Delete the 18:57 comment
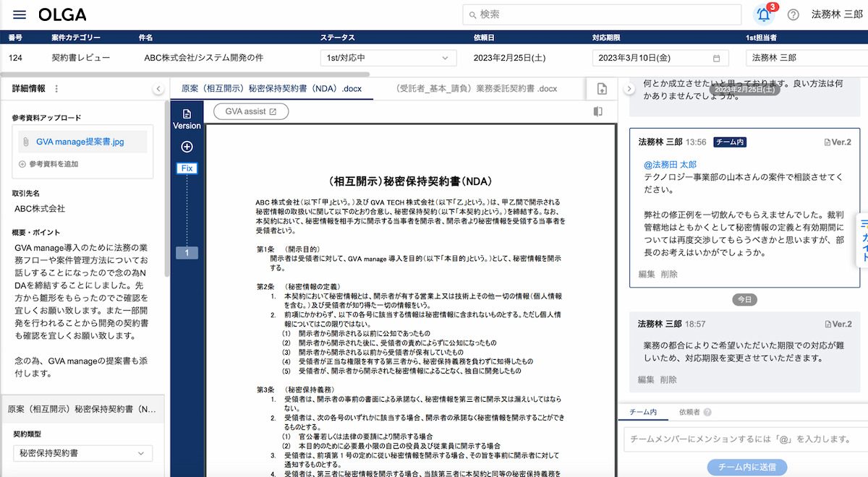 pyautogui.click(x=669, y=379)
